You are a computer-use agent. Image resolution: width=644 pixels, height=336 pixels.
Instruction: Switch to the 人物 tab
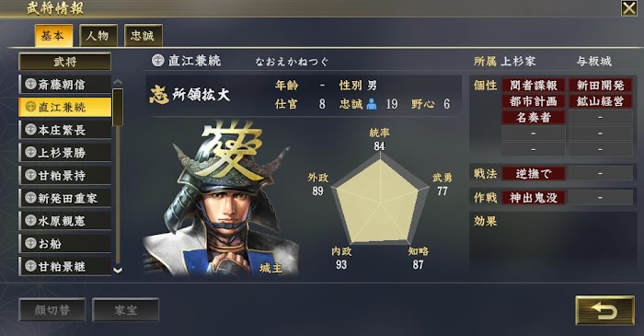pyautogui.click(x=98, y=36)
